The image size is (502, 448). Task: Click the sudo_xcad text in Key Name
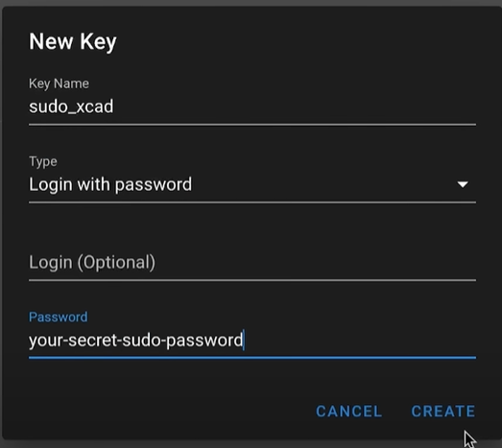[x=71, y=106]
